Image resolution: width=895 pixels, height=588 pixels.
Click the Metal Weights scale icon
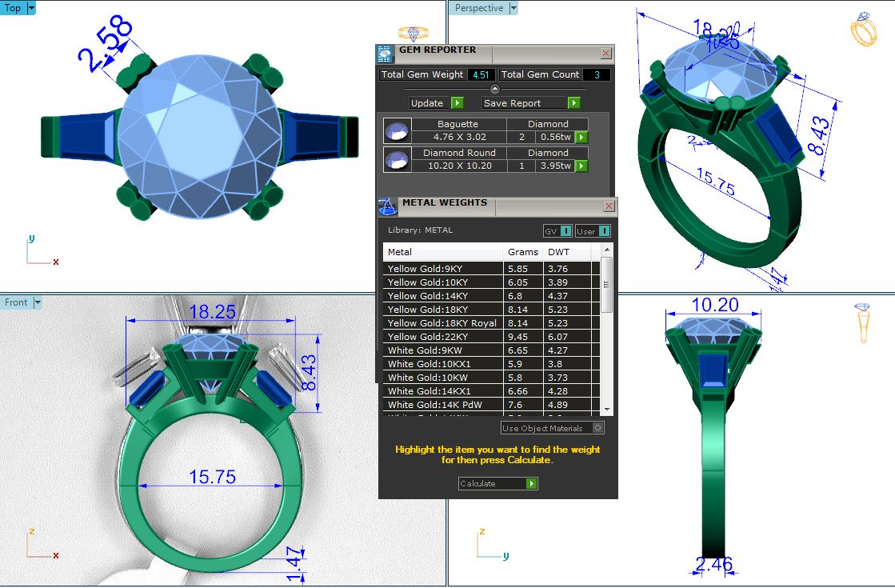(x=387, y=206)
